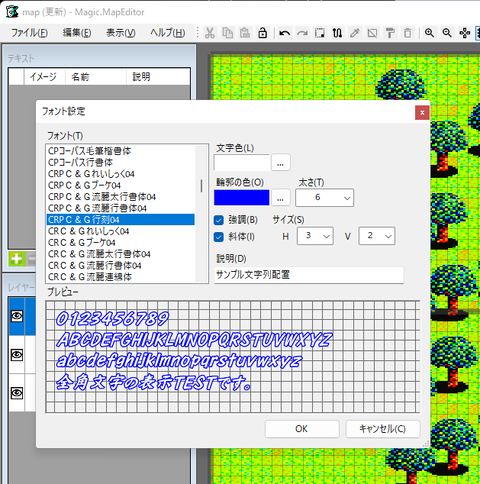Select the eyedropper tool icon
The height and width of the screenshot is (484, 480).
tap(355, 33)
